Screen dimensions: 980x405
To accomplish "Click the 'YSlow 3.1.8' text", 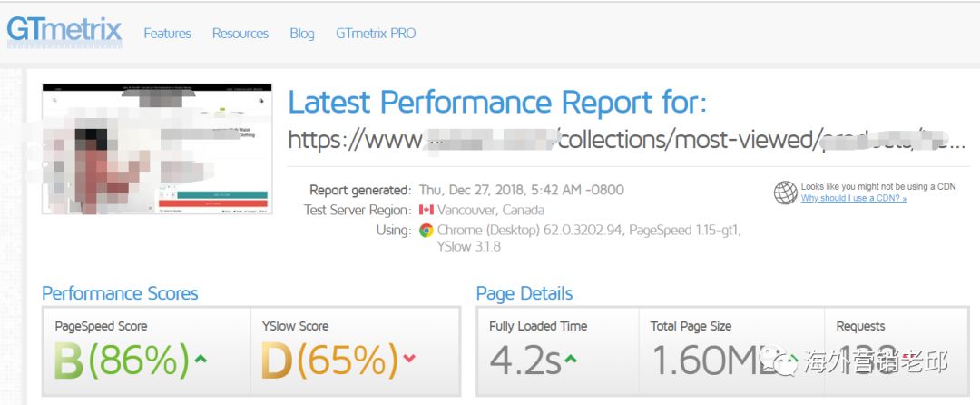I will pos(469,247).
